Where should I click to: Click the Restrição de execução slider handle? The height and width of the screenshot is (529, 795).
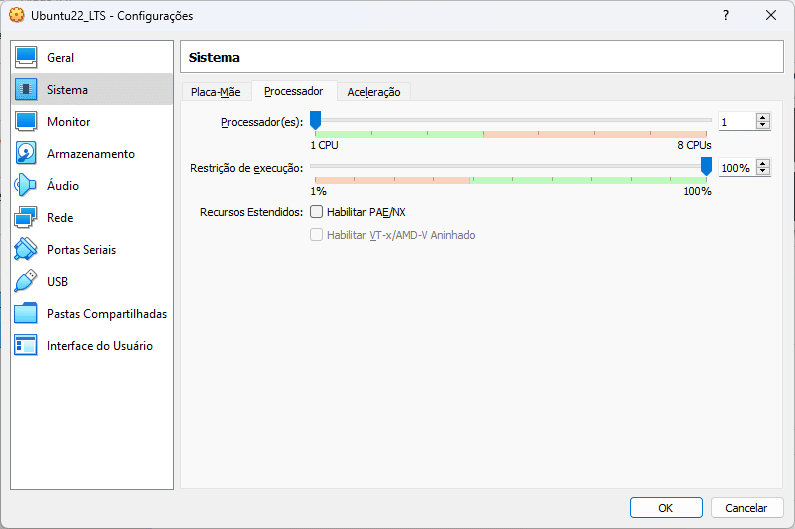tap(706, 166)
